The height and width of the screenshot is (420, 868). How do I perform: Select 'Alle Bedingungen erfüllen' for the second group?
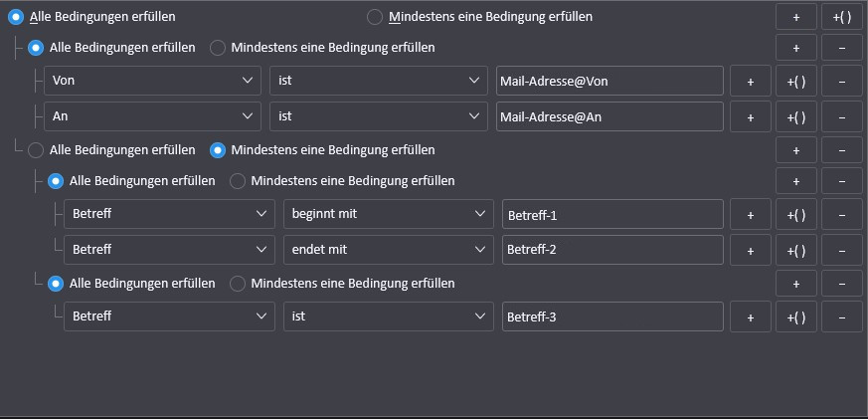point(37,150)
